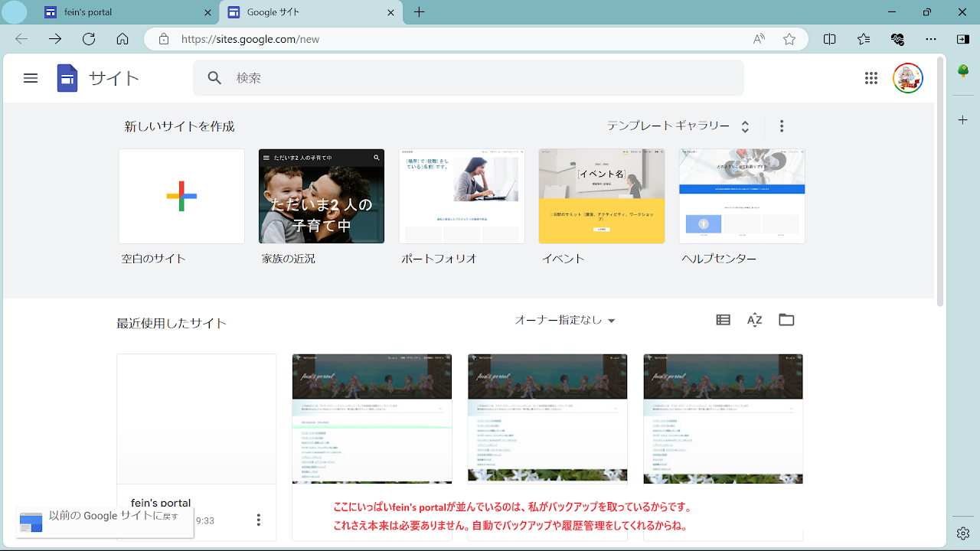The height and width of the screenshot is (551, 980).
Task: Choose the ヘルプセンター template
Action: coord(742,196)
